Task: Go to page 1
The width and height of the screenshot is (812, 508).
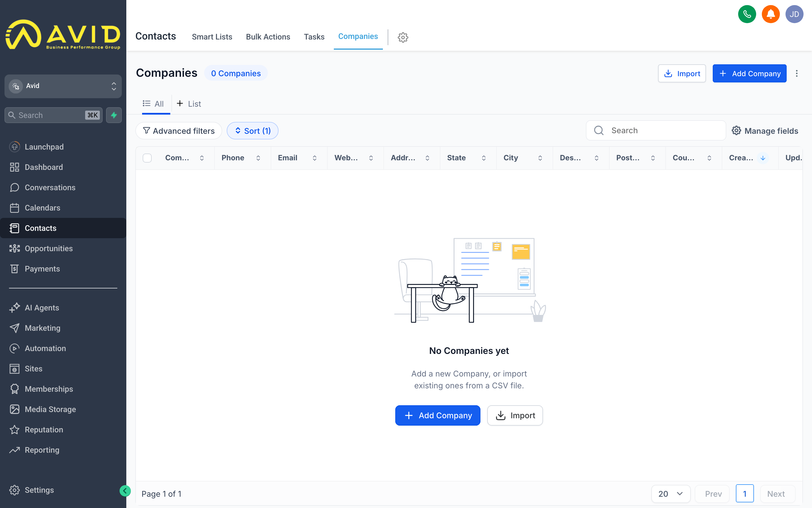Action: (745, 494)
